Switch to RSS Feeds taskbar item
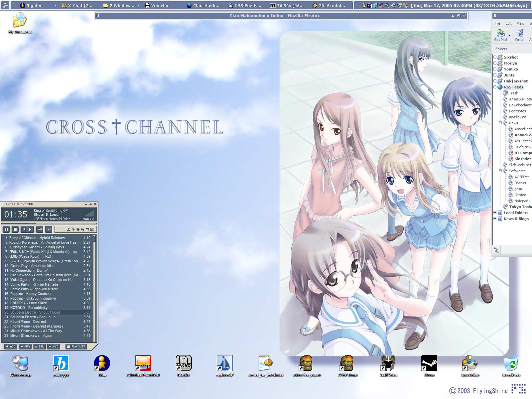This screenshot has width=532, height=399. (x=245, y=5)
